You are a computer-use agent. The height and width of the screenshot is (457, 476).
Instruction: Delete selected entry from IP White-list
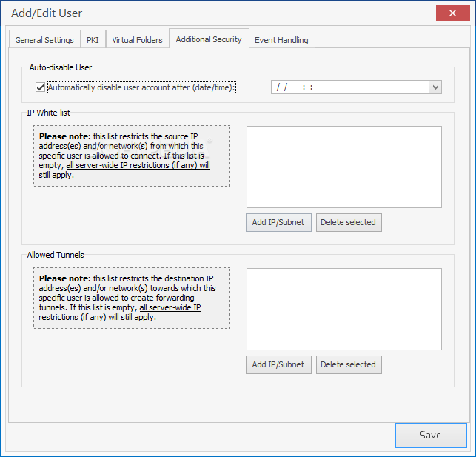coord(348,222)
